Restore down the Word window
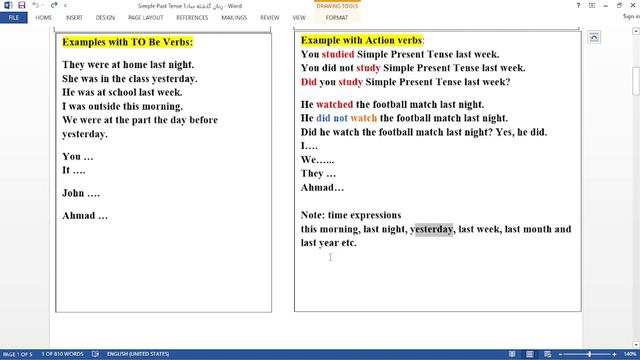 [620, 5]
